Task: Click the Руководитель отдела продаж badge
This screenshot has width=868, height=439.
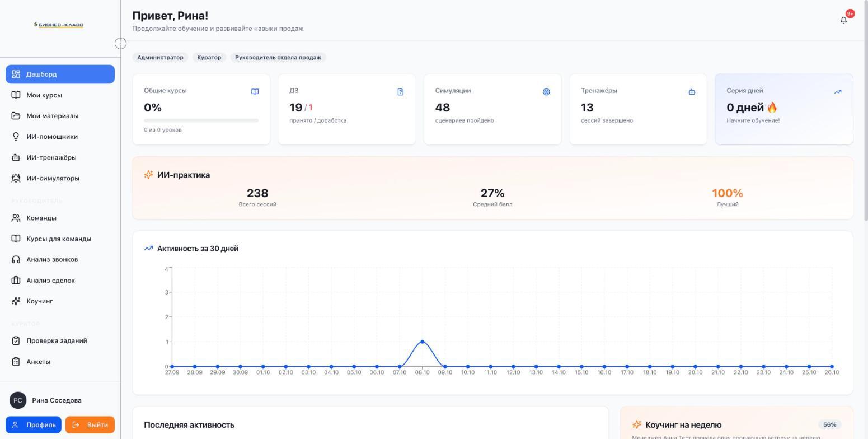Action: [278, 57]
